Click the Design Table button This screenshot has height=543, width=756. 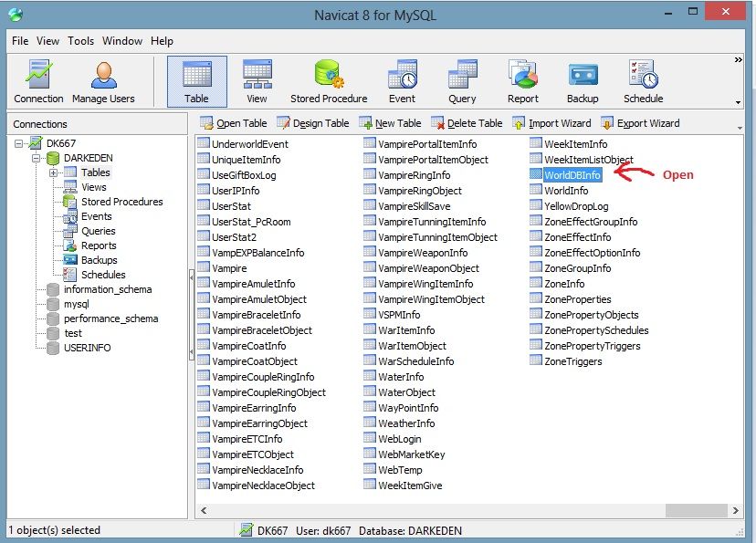313,123
